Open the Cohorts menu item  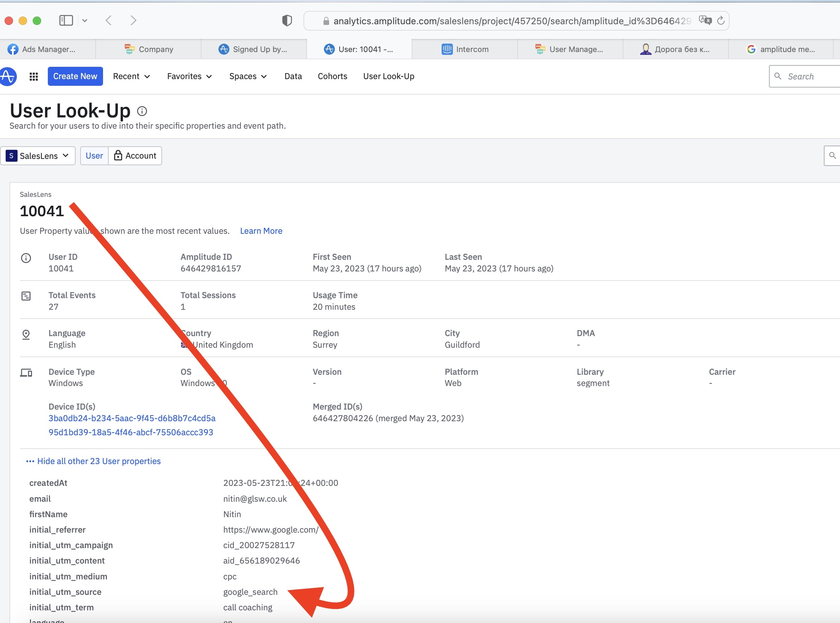pyautogui.click(x=332, y=77)
